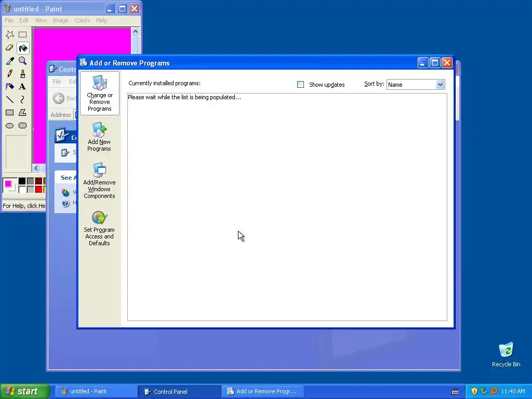Maximize the Add or Remove Programs window
Screen dimensions: 532x399
[x=435, y=63]
